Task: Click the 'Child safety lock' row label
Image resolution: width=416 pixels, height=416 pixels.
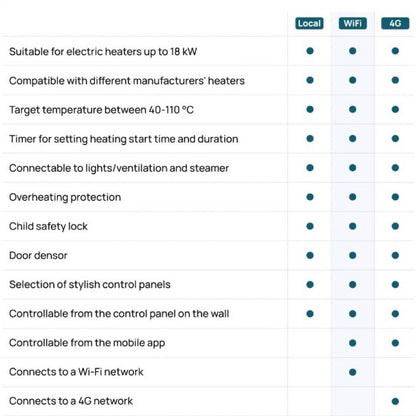Action: click(x=48, y=226)
